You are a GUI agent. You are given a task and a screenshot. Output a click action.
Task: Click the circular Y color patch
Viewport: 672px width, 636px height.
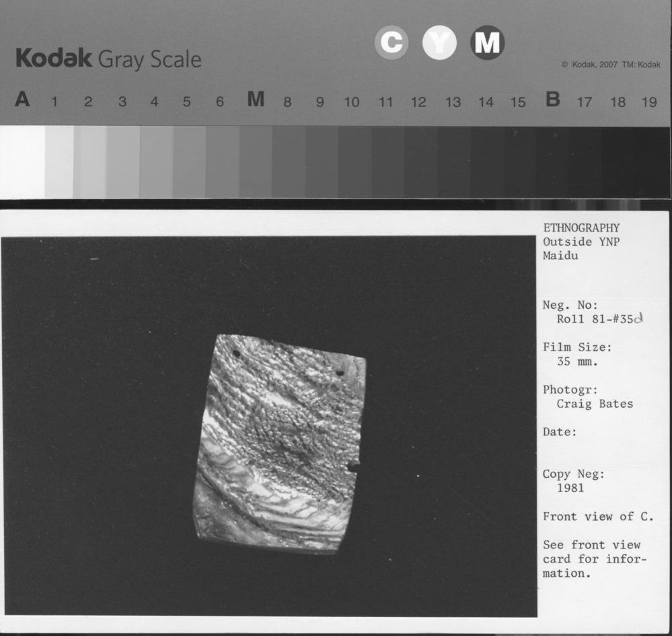click(439, 44)
